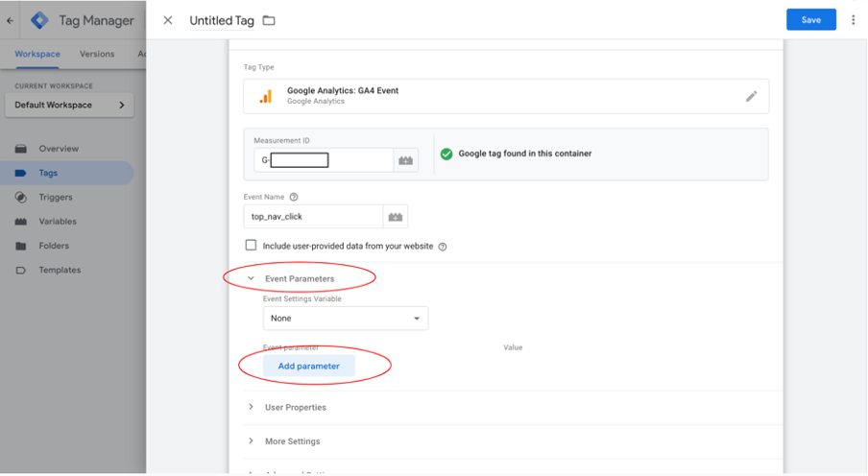Collapse the Event Parameters section
The image size is (868, 476).
pyautogui.click(x=251, y=278)
